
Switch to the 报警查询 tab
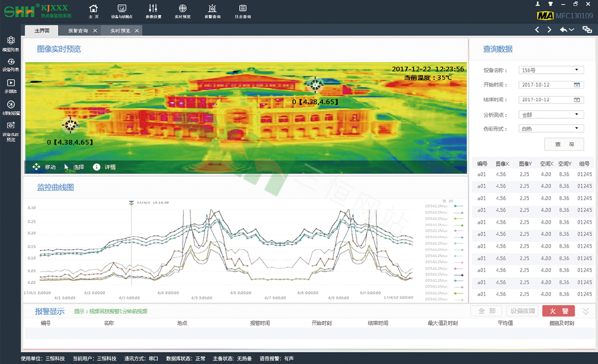(x=78, y=31)
